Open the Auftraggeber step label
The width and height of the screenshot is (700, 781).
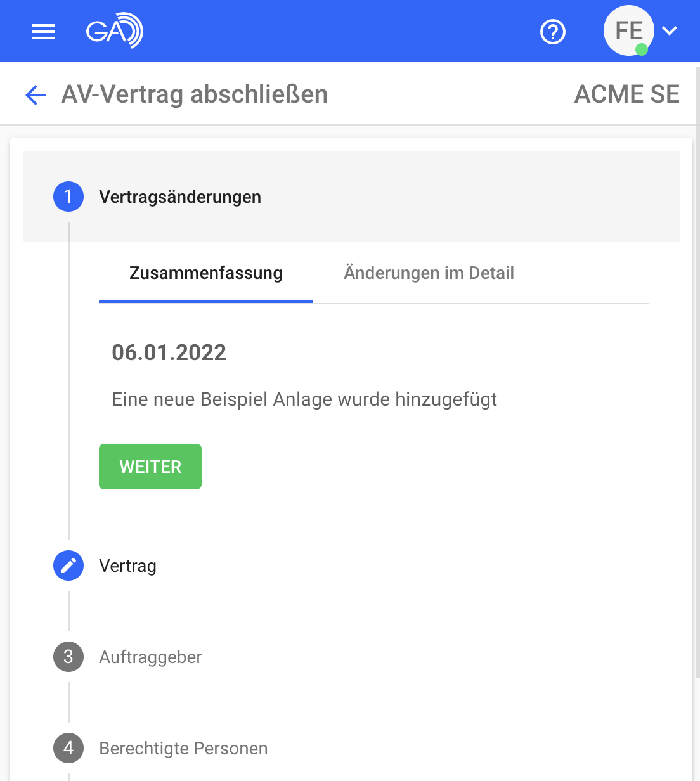[x=150, y=657]
